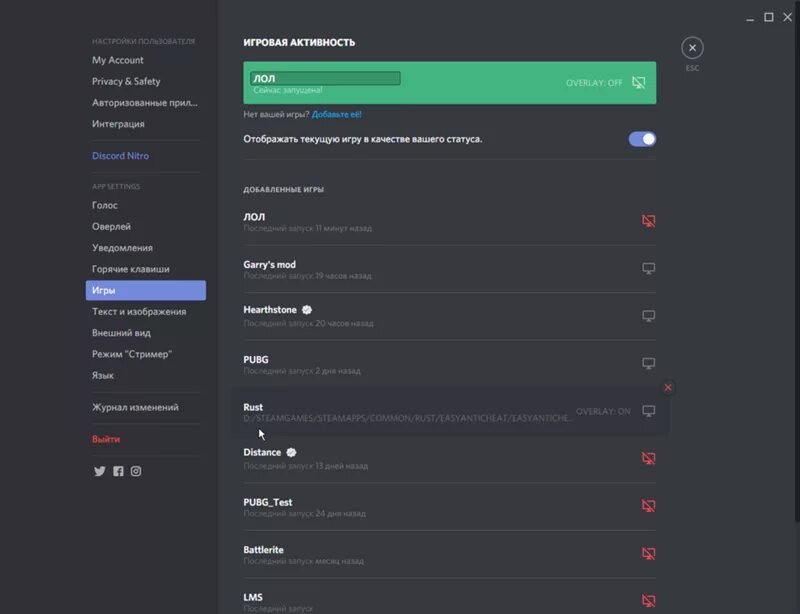Click Hearthstone verified badge icon

307,310
